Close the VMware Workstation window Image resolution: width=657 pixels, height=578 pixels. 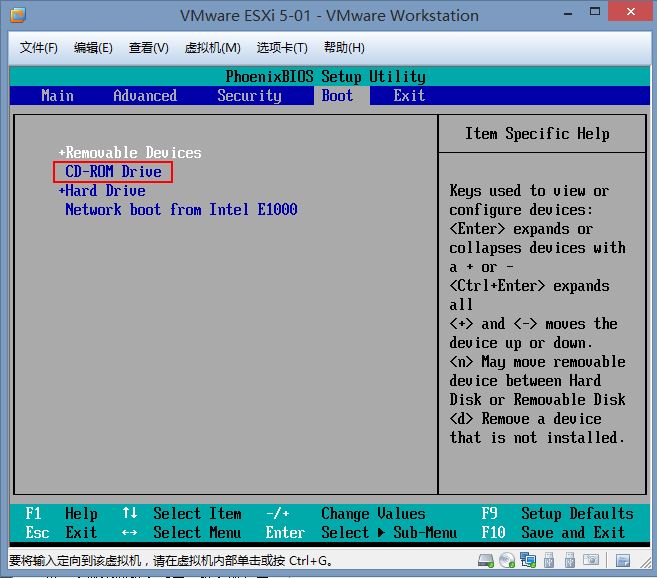630,11
